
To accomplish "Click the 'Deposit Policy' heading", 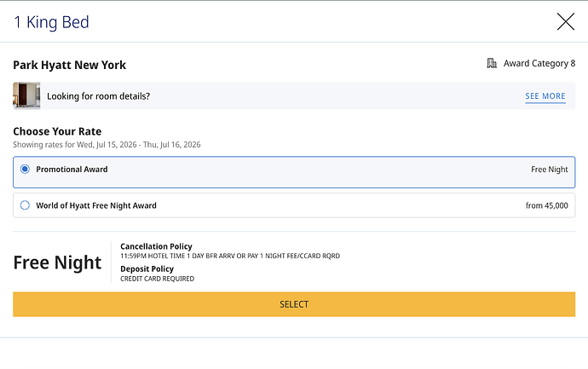I will coord(147,269).
